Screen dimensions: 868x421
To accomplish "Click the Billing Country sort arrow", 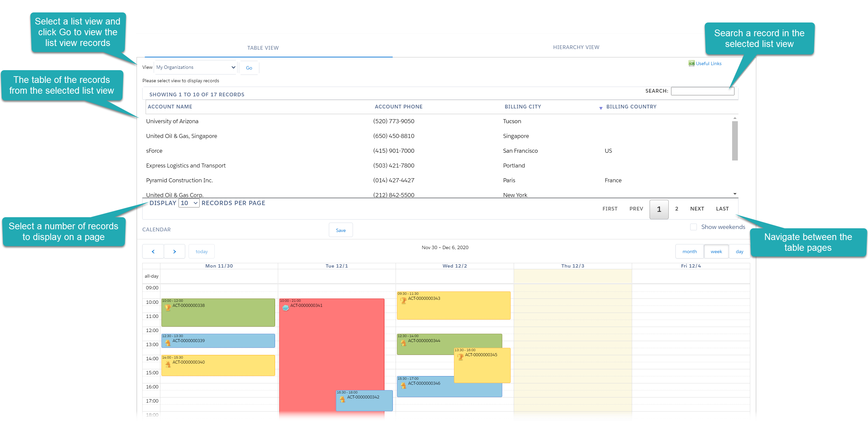I will pyautogui.click(x=601, y=108).
